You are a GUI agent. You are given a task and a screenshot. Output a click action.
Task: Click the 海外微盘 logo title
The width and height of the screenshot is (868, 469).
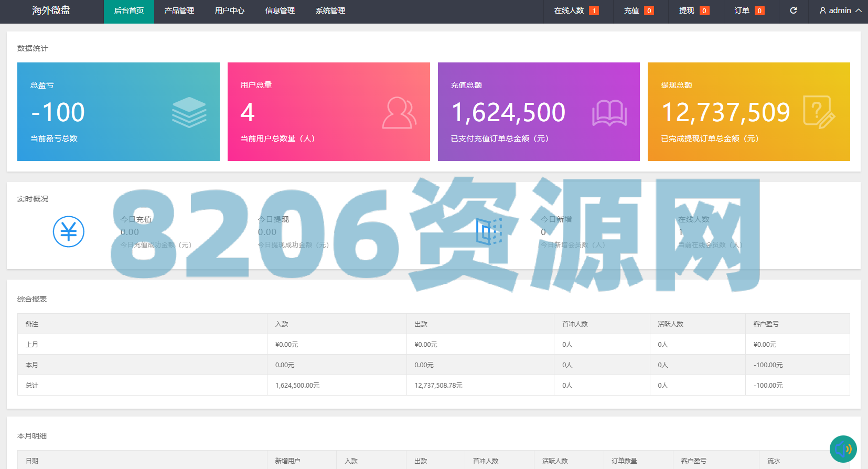51,10
